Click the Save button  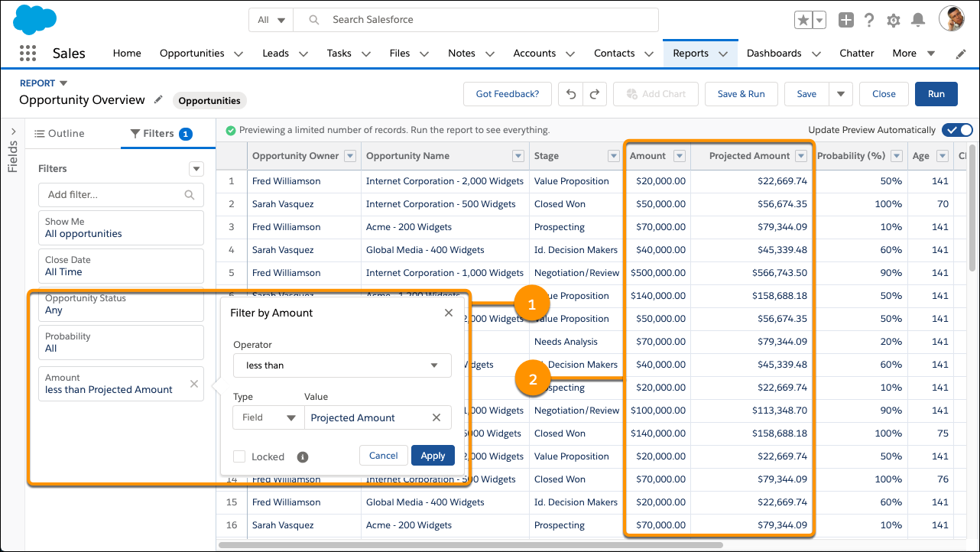[806, 94]
